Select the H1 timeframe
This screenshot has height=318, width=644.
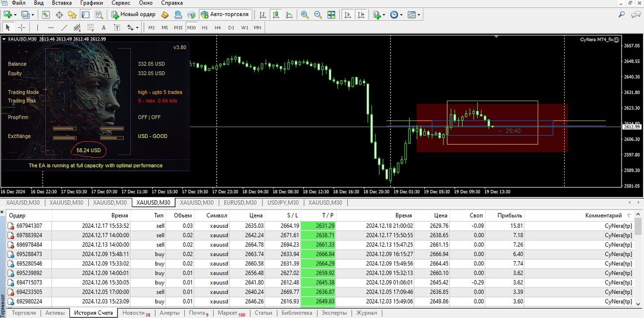[205, 27]
